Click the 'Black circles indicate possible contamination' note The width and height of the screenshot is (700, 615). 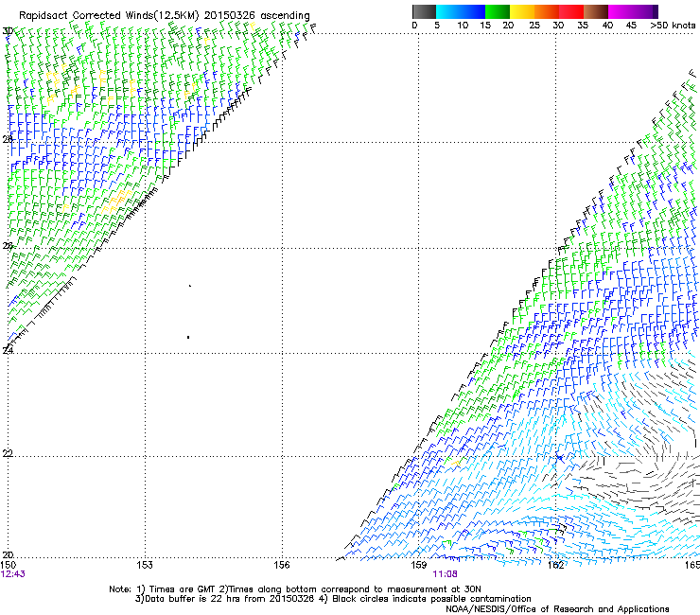coord(431,599)
